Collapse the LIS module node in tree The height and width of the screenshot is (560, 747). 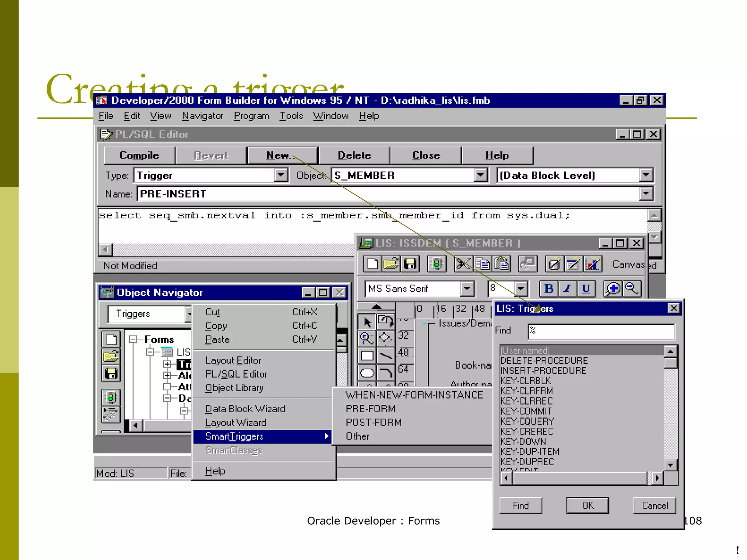click(150, 352)
